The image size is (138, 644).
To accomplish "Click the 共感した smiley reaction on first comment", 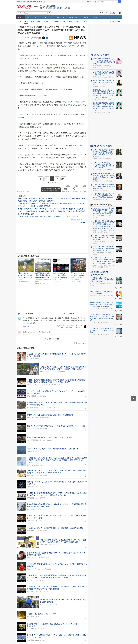I will point(60,327).
